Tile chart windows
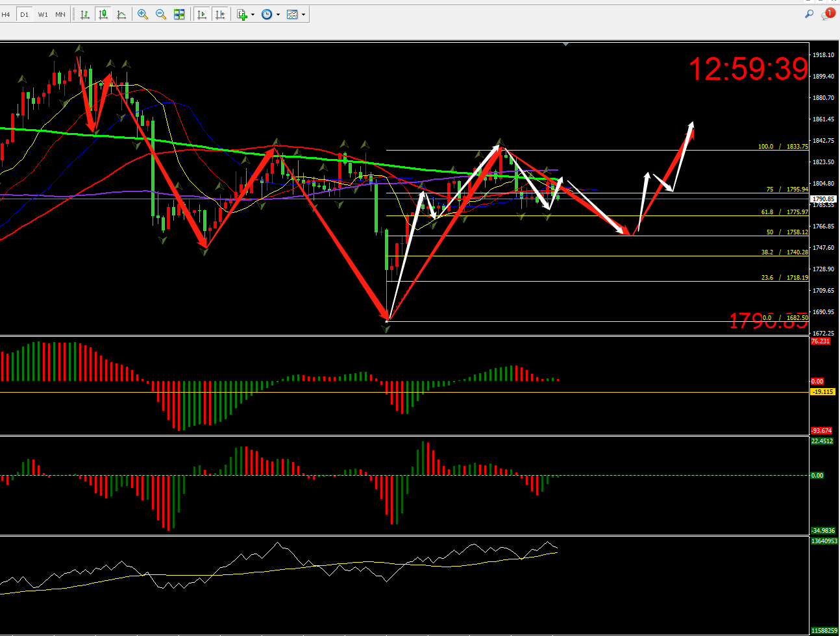Image resolution: width=840 pixels, height=636 pixels. (179, 14)
